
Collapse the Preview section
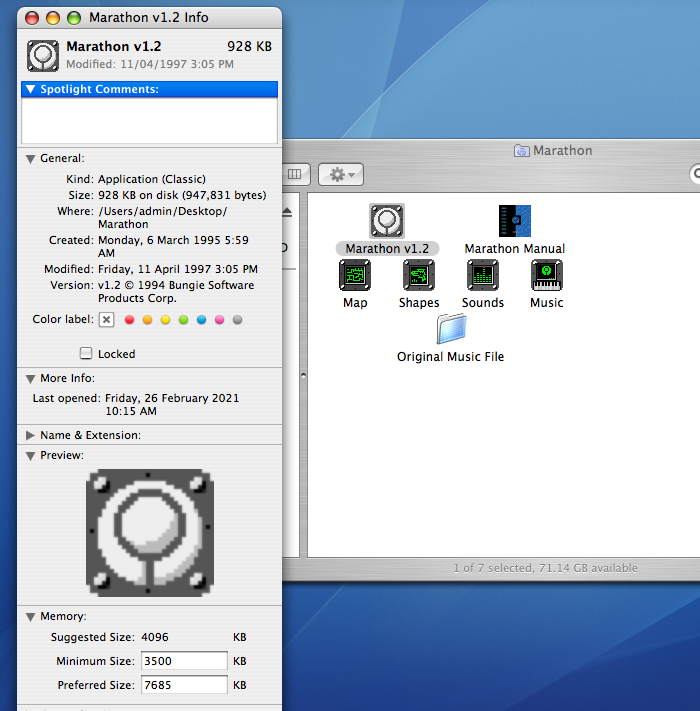point(30,456)
